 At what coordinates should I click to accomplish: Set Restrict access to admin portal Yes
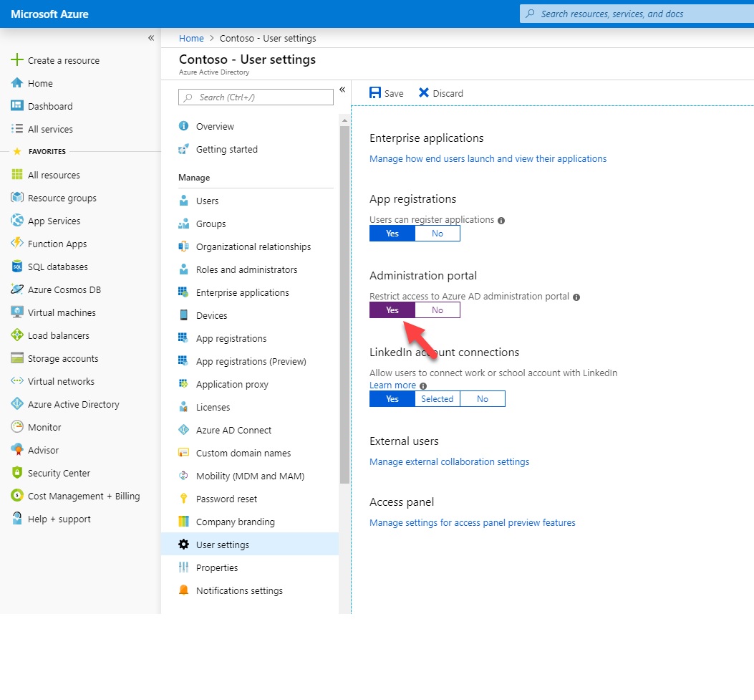pyautogui.click(x=392, y=310)
